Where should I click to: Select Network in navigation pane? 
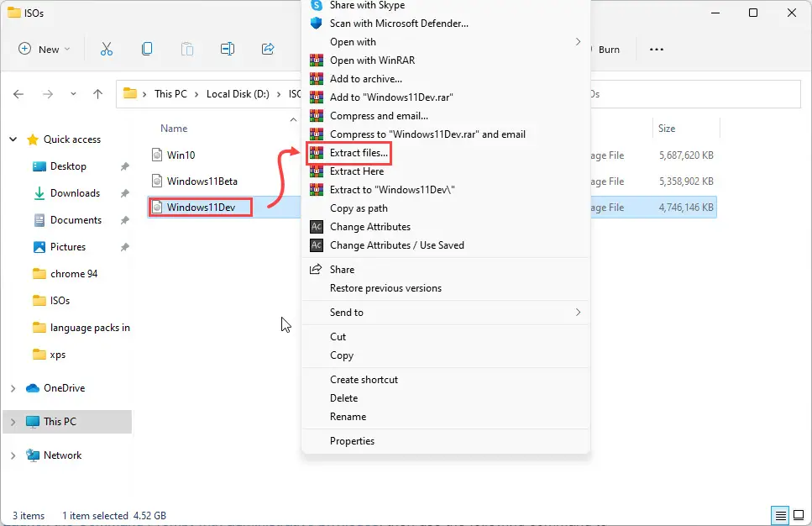click(62, 455)
